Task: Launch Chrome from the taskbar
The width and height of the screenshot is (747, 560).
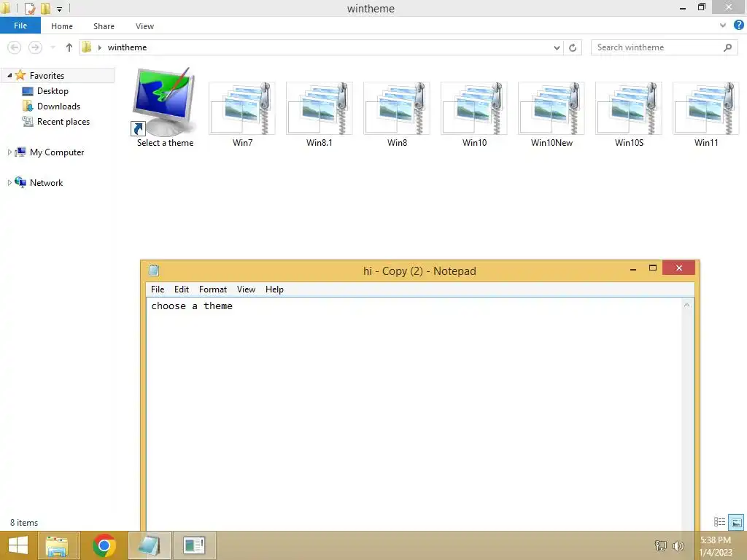Action: [104, 545]
